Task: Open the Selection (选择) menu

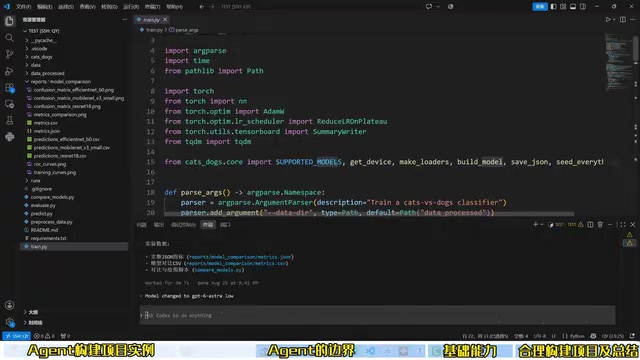Action: tap(66, 7)
